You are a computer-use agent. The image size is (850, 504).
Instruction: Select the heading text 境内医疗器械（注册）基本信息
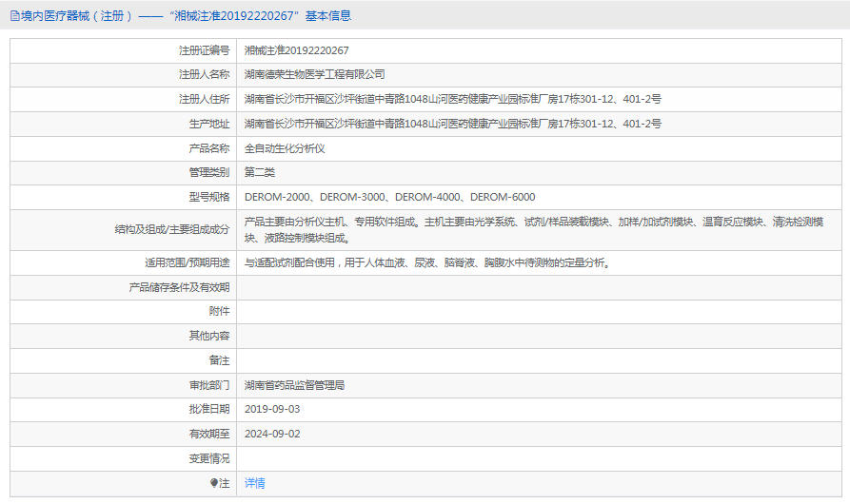pyautogui.click(x=186, y=16)
